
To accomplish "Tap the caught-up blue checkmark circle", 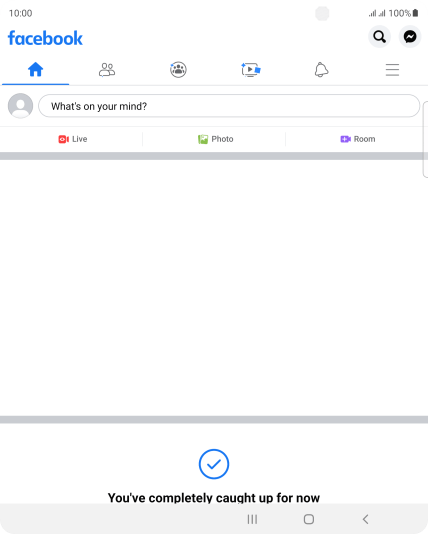I will tap(214, 464).
